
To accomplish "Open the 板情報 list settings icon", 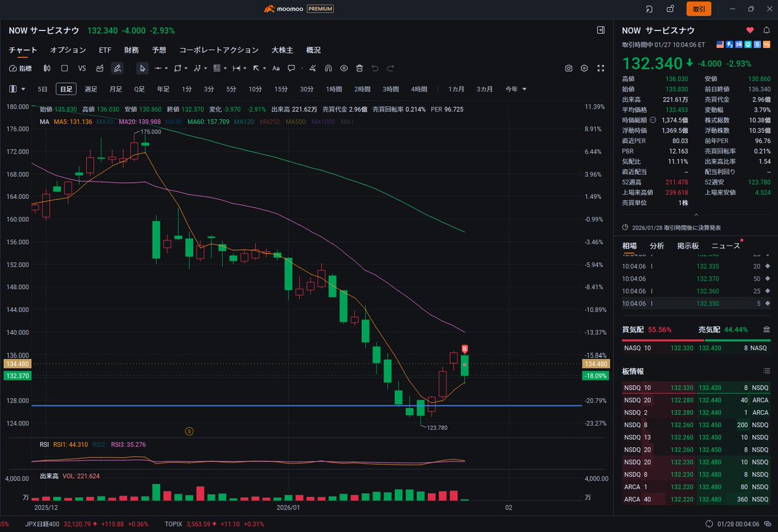I will click(766, 371).
